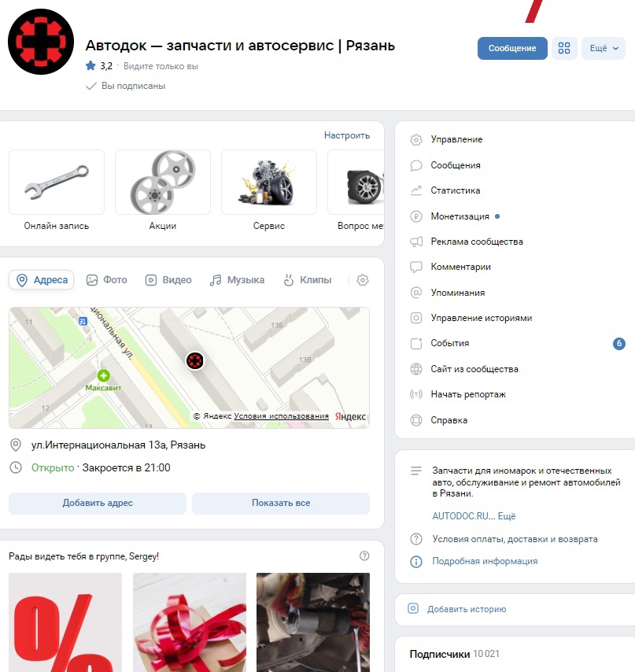Image resolution: width=635 pixels, height=672 pixels.
Task: Expand the Ещё dropdown menu
Action: 604,48
